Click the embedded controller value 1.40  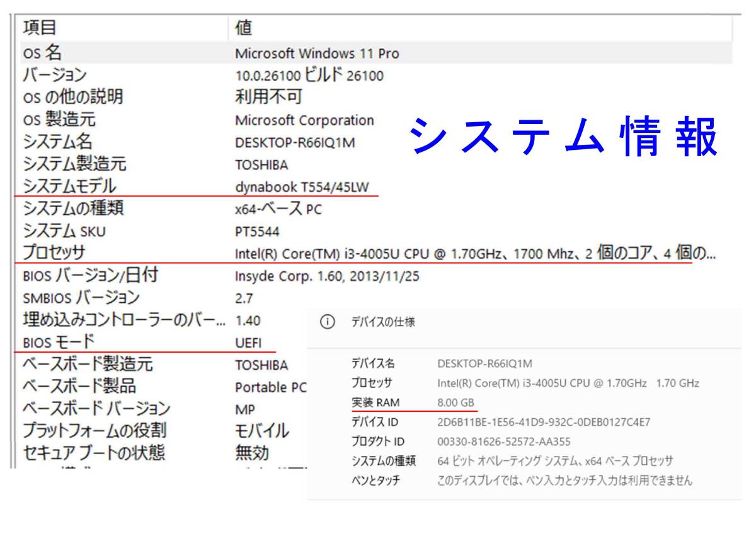[247, 321]
